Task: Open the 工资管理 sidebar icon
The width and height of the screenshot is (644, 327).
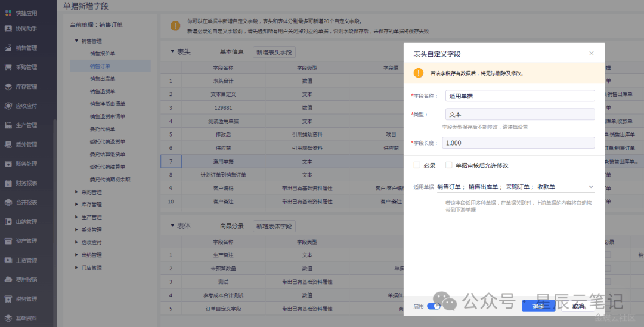Action: (x=8, y=260)
